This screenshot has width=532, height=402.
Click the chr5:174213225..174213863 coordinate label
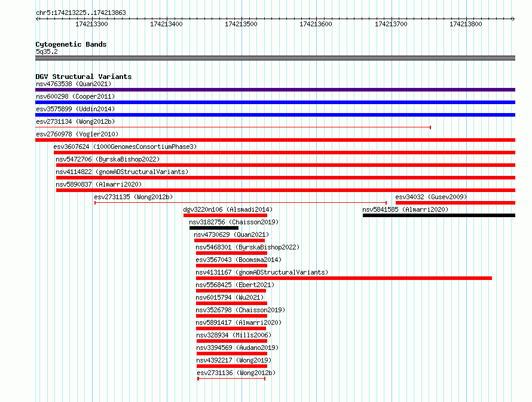(x=81, y=13)
